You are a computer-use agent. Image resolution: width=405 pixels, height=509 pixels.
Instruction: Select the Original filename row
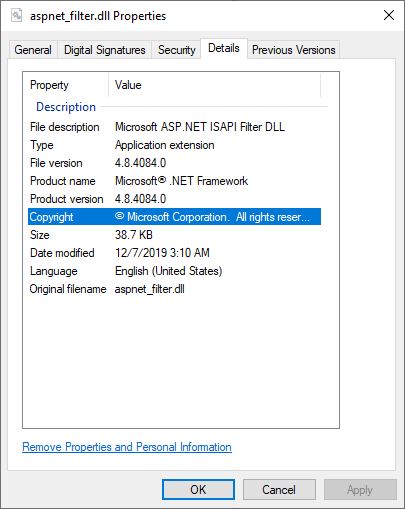pyautogui.click(x=174, y=289)
